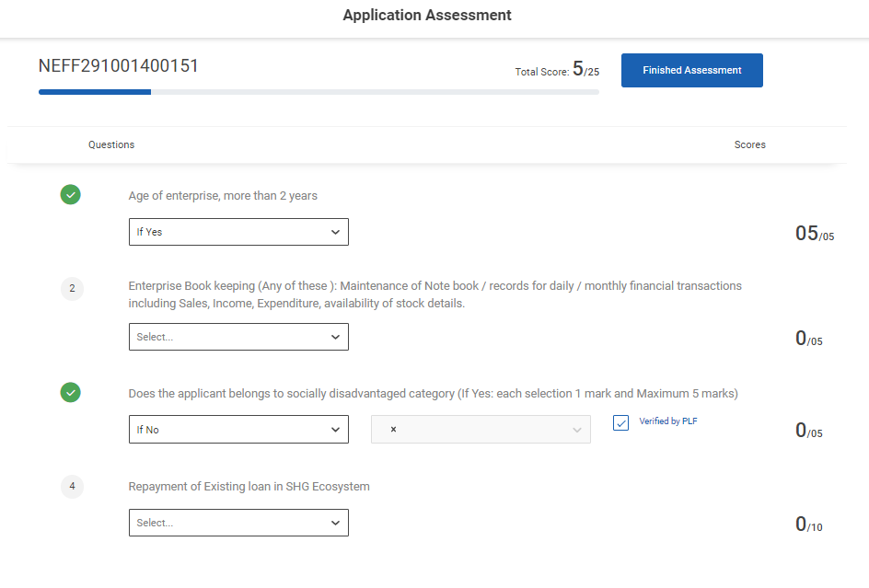
Task: Click the green checkmark beside Age of enterprise
Action: tap(71, 194)
